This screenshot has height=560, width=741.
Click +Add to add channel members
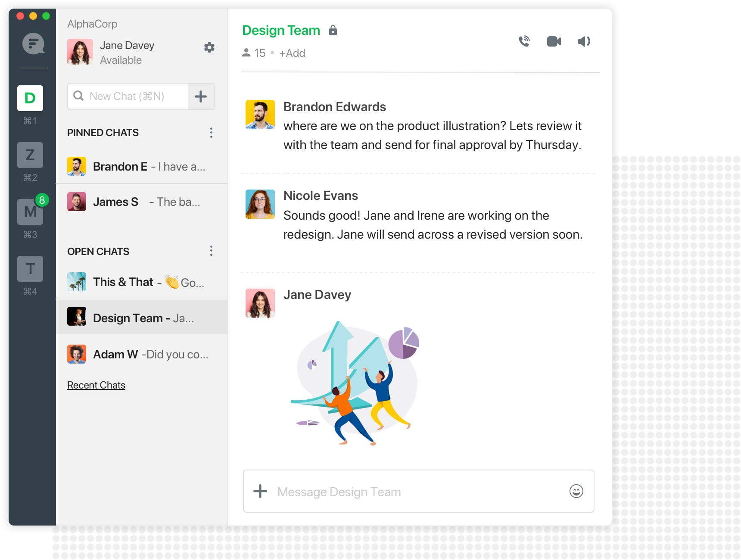292,53
